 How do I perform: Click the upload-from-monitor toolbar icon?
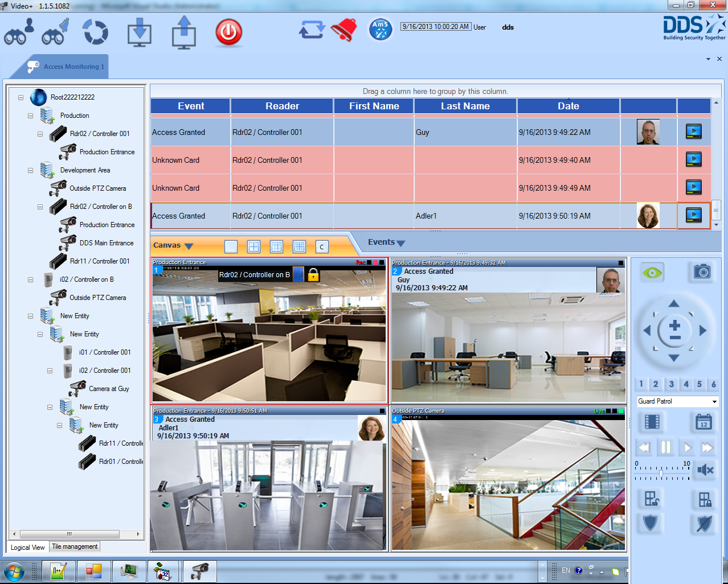[183, 31]
